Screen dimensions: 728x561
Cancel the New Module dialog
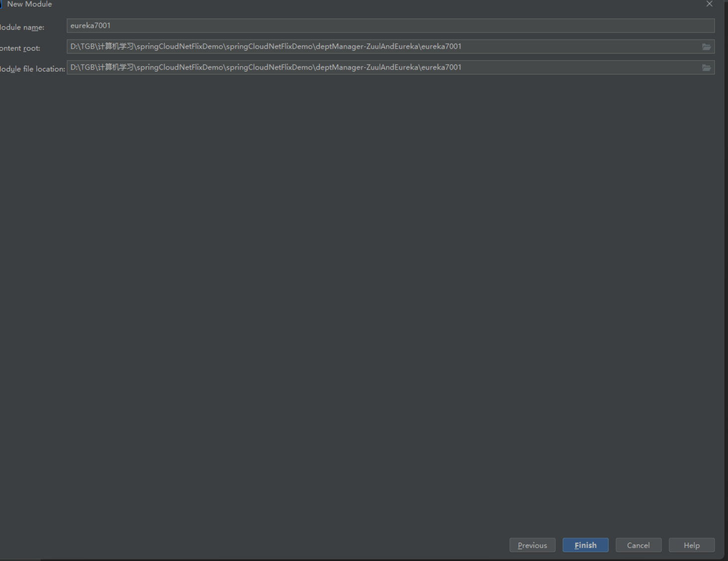(x=638, y=545)
